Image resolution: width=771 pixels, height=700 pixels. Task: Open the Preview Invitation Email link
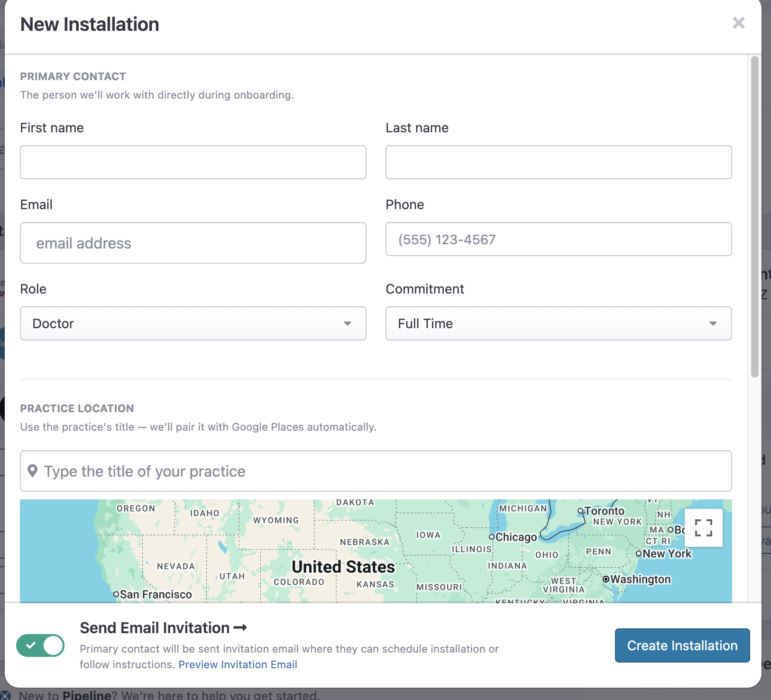[238, 664]
